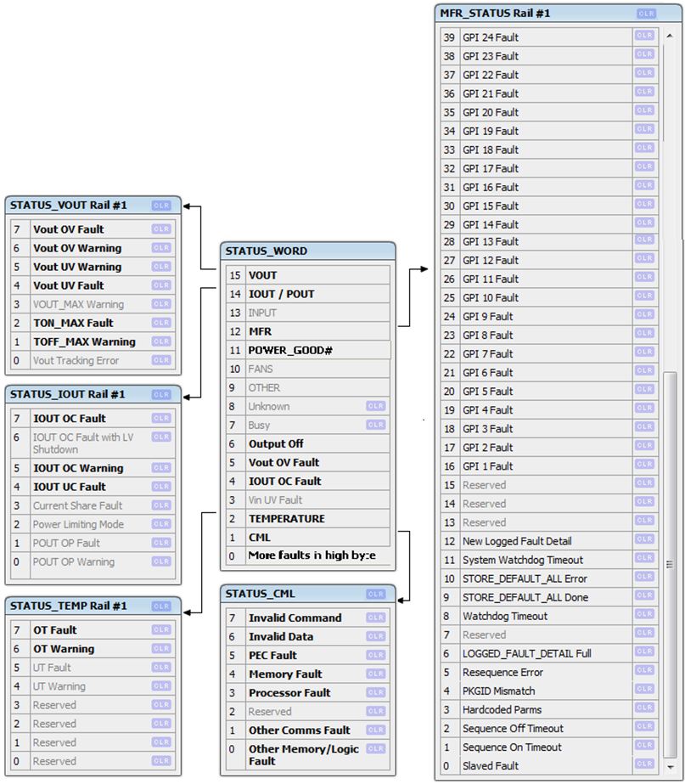Clear the IOUT OC Warning status
The image size is (685, 784).
161,468
